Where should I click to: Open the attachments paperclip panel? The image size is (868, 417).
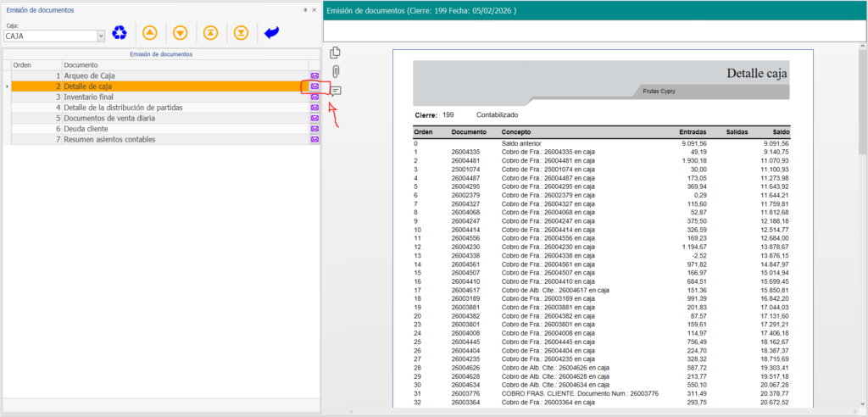336,71
